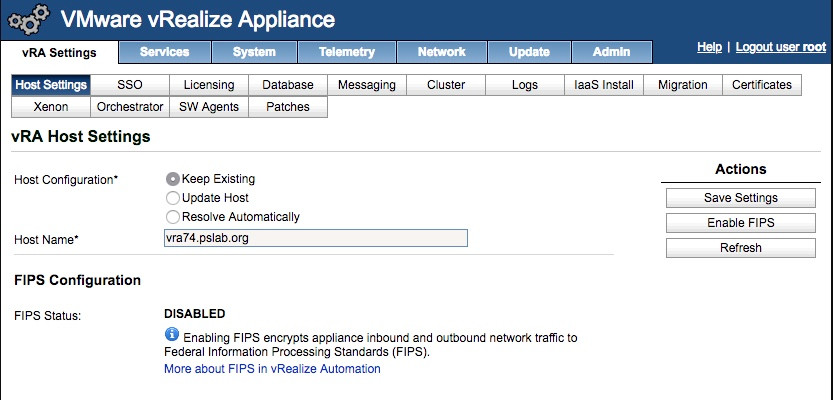Switch to the Xenon sub-tab
833x400 pixels.
coord(51,107)
